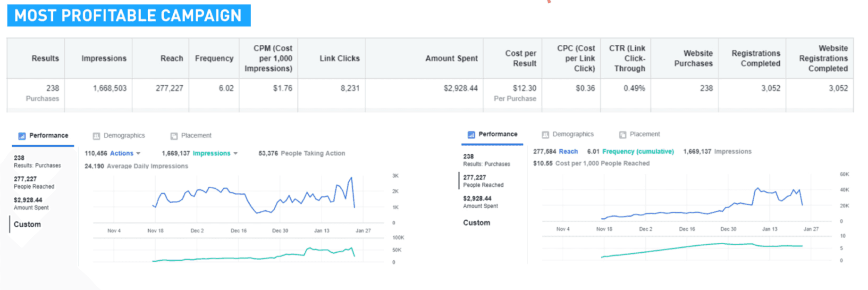
Task: Click the Most Profitable Campaign title banner
Action: (x=128, y=15)
